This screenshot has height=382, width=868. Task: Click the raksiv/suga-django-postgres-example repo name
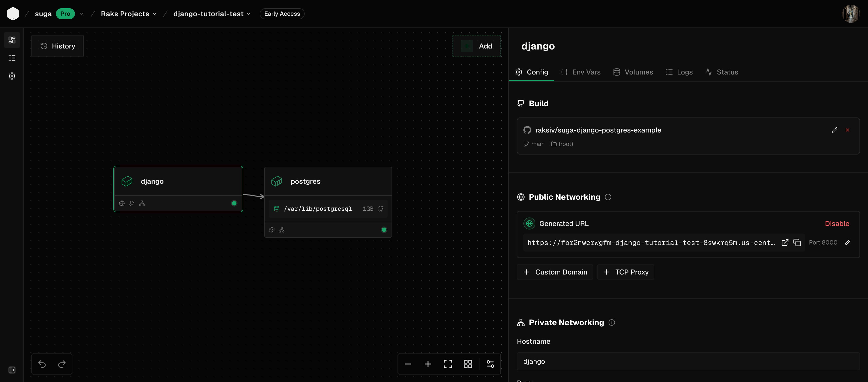(x=598, y=130)
